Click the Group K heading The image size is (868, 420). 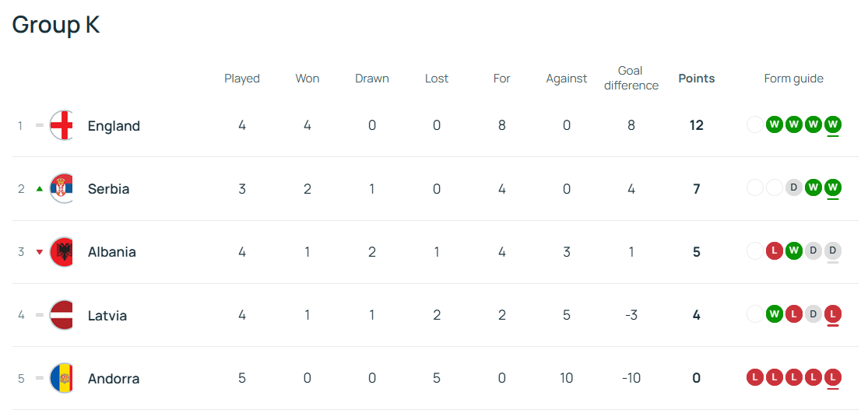click(56, 25)
